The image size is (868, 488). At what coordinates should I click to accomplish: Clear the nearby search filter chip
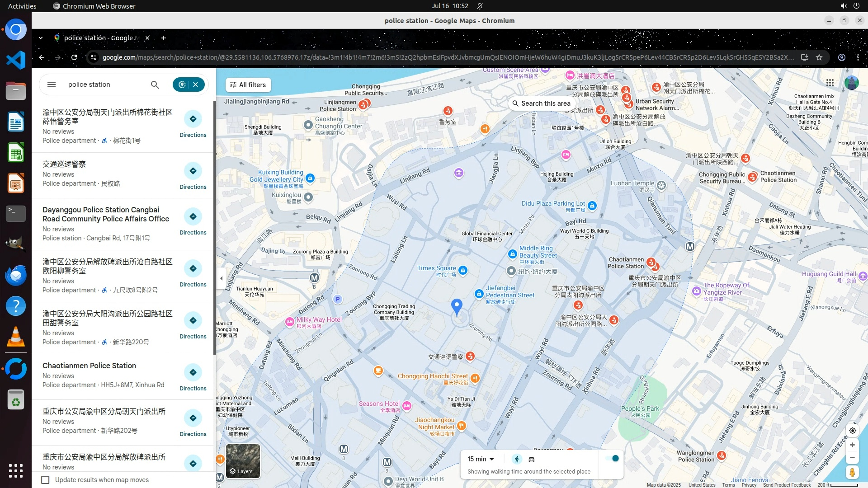click(196, 84)
